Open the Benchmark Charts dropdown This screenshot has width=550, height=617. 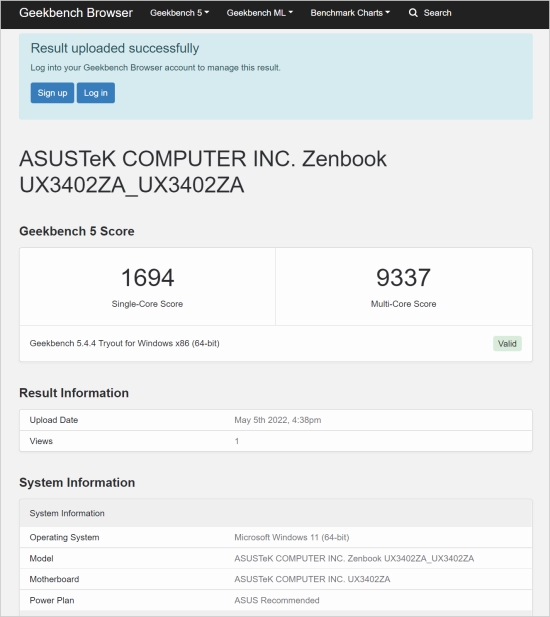(x=350, y=13)
